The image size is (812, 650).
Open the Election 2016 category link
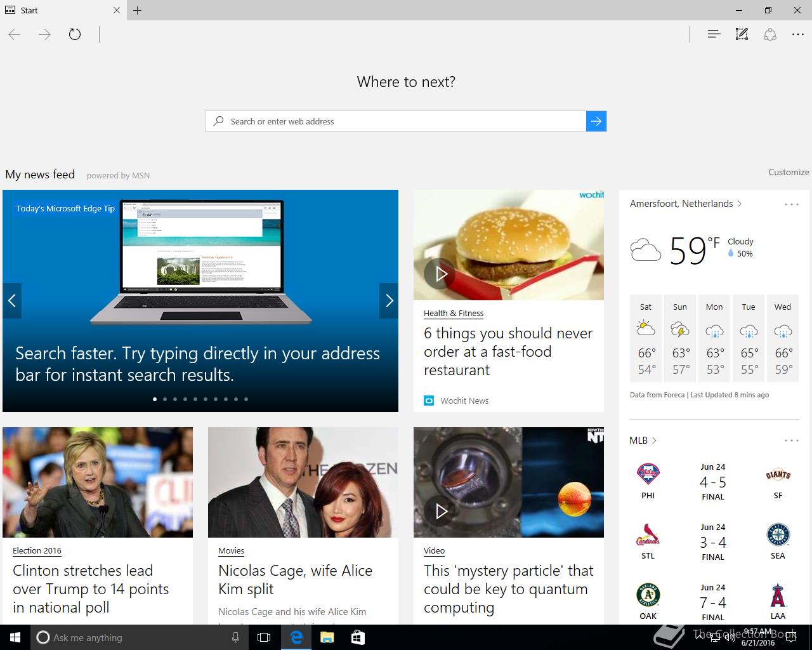(x=37, y=550)
